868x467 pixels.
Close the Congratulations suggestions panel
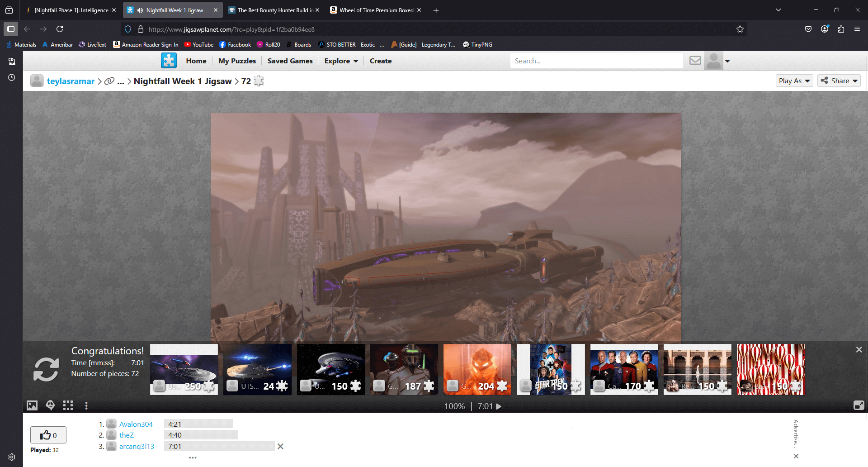859,349
